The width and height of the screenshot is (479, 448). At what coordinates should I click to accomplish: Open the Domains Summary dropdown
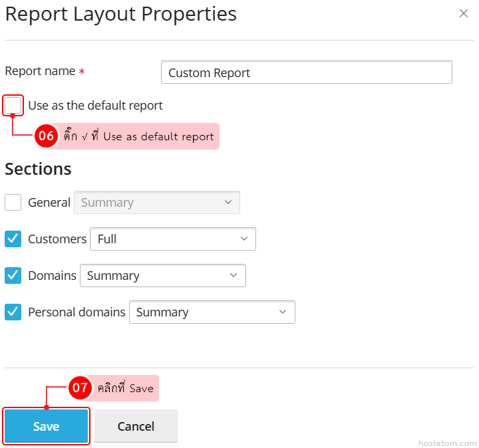coord(163,276)
